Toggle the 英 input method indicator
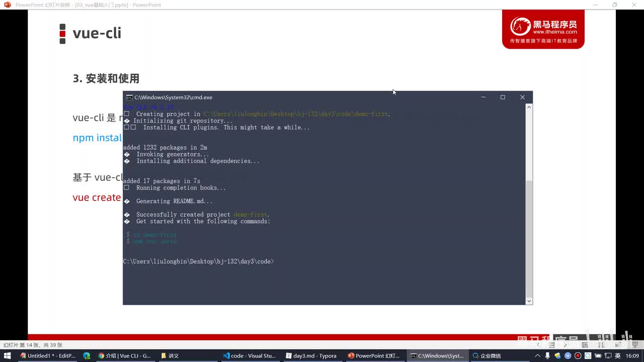Screen dimensions: 644x362 point(617,355)
